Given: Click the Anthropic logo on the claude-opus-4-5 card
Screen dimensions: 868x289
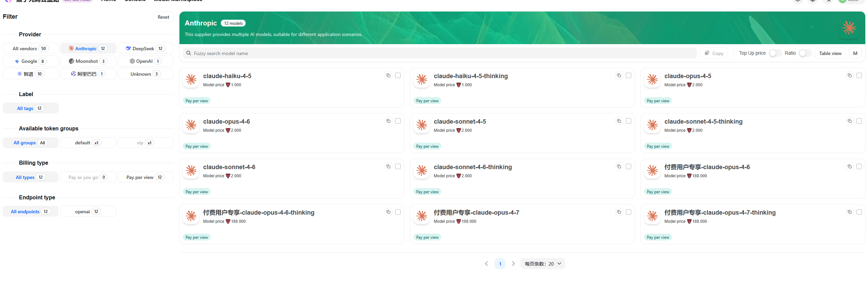Looking at the screenshot, I should point(652,79).
